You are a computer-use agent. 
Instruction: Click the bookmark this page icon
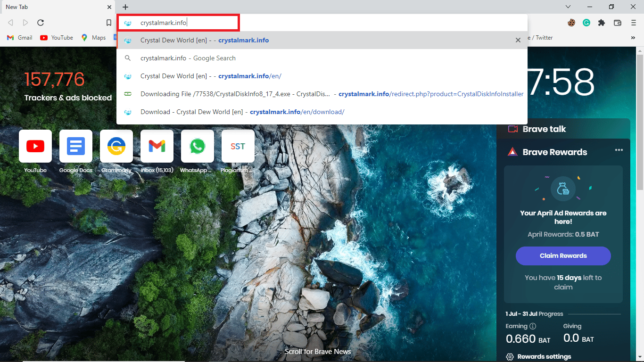pos(109,23)
